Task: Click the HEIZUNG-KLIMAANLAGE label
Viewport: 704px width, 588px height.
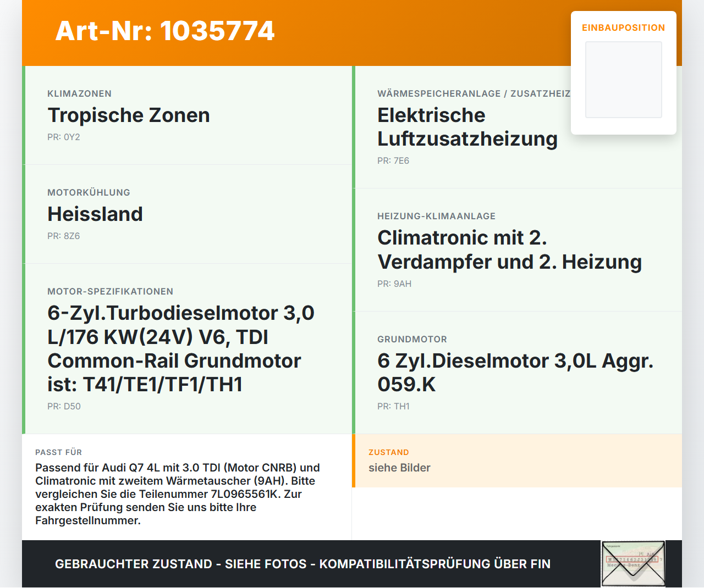Action: [436, 217]
